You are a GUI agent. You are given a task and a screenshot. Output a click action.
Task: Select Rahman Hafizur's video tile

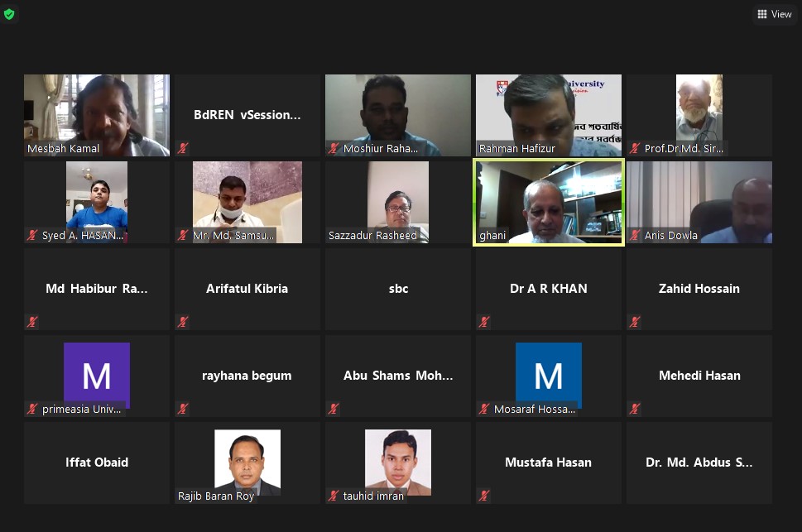(x=548, y=116)
